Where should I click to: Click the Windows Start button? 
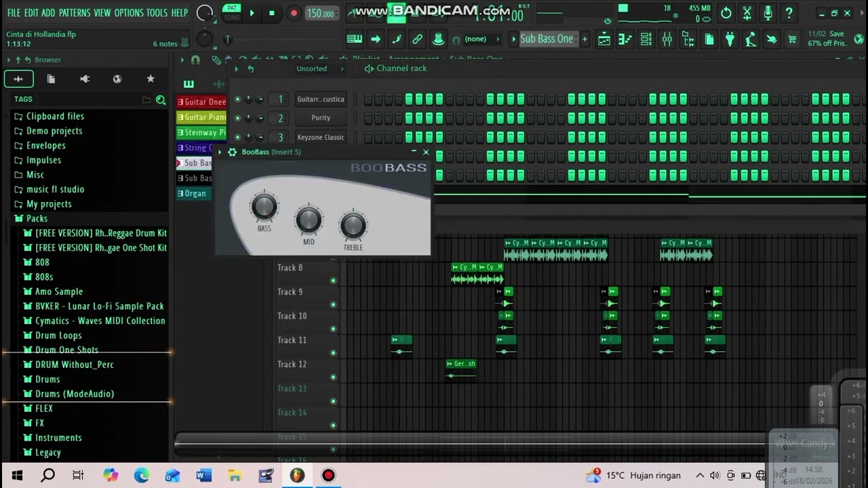point(17,475)
